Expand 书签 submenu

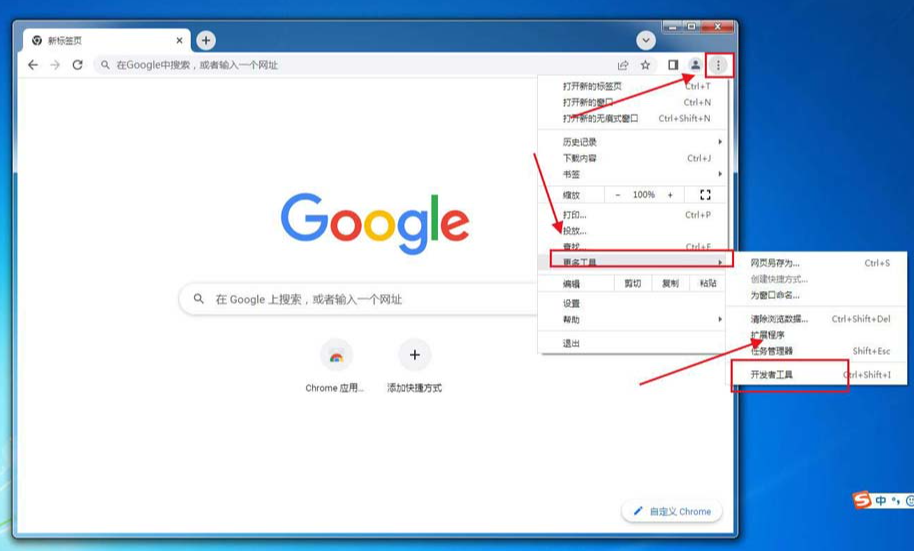[632, 174]
